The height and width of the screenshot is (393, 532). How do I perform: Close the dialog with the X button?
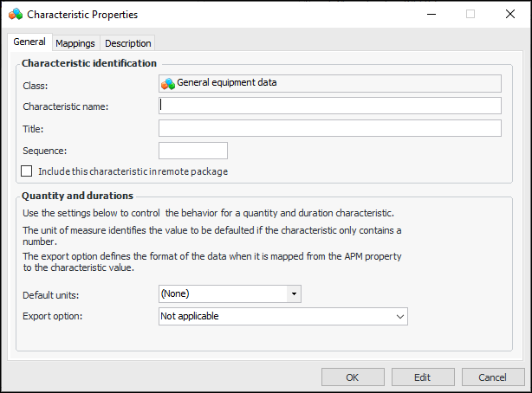(x=510, y=15)
